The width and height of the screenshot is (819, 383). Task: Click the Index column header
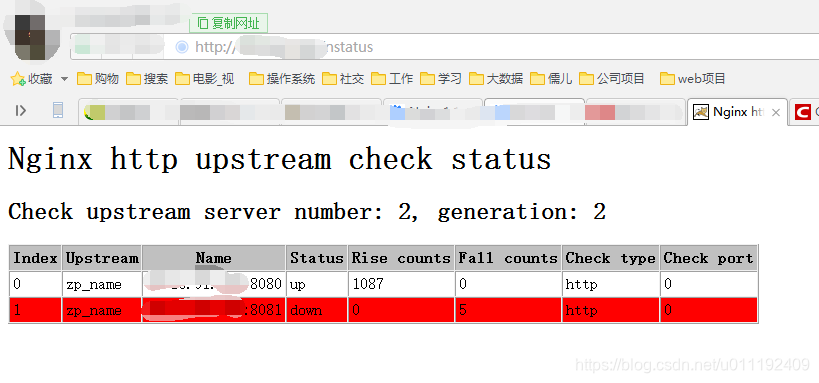point(35,258)
